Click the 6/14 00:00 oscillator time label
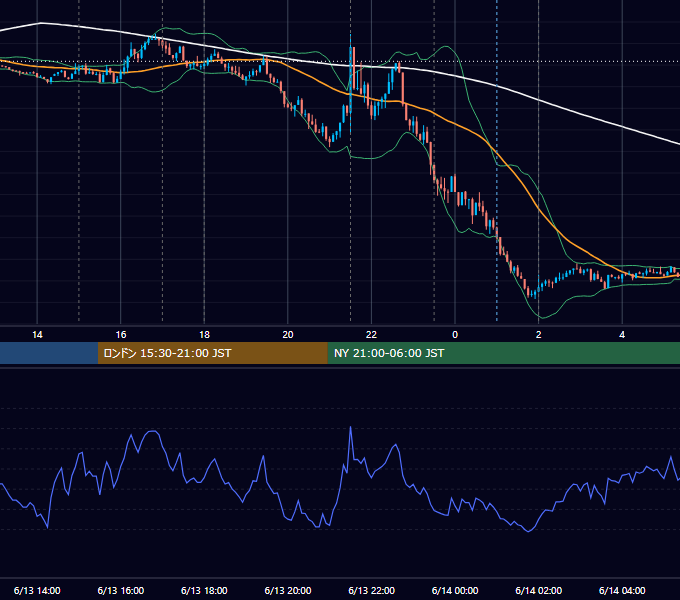 coord(455,590)
